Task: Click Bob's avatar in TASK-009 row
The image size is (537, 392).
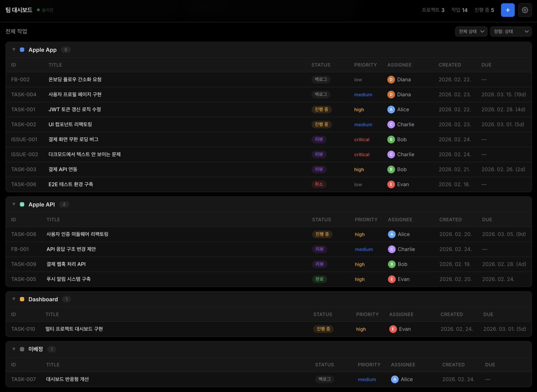Action: [x=392, y=264]
